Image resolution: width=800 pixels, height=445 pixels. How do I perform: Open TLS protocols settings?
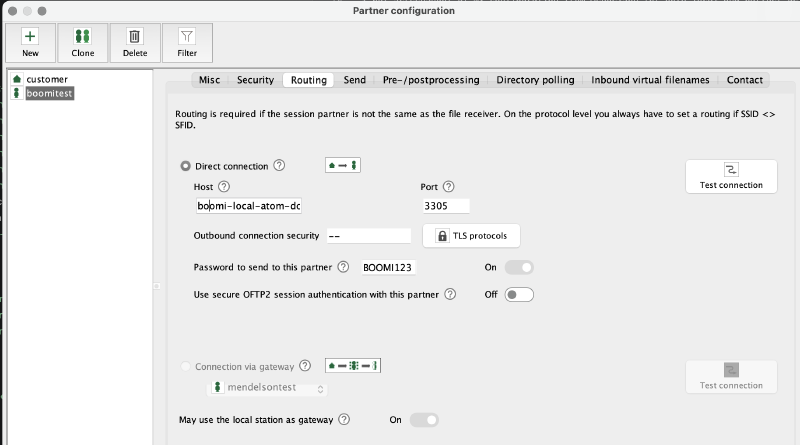471,236
